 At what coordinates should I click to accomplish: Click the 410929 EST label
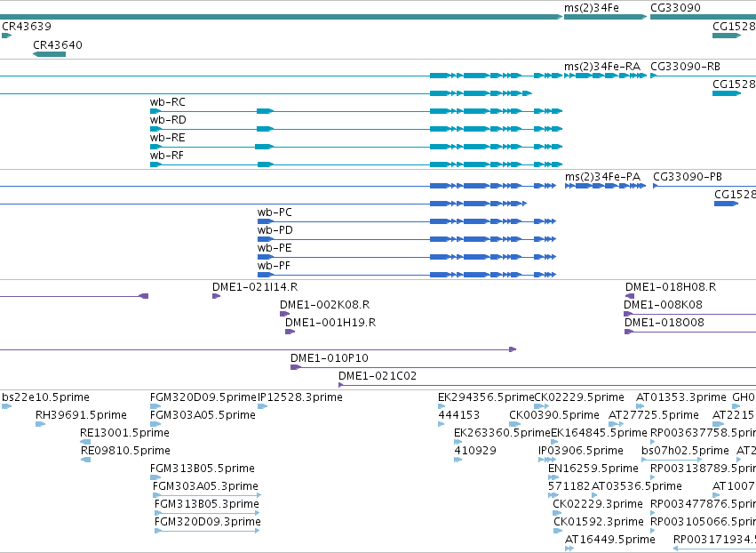pos(475,451)
